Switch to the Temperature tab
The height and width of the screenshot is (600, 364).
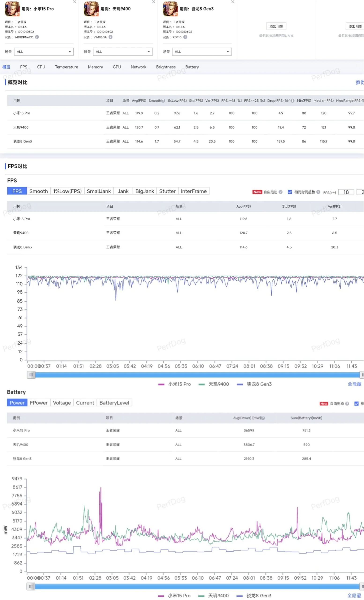coord(67,67)
